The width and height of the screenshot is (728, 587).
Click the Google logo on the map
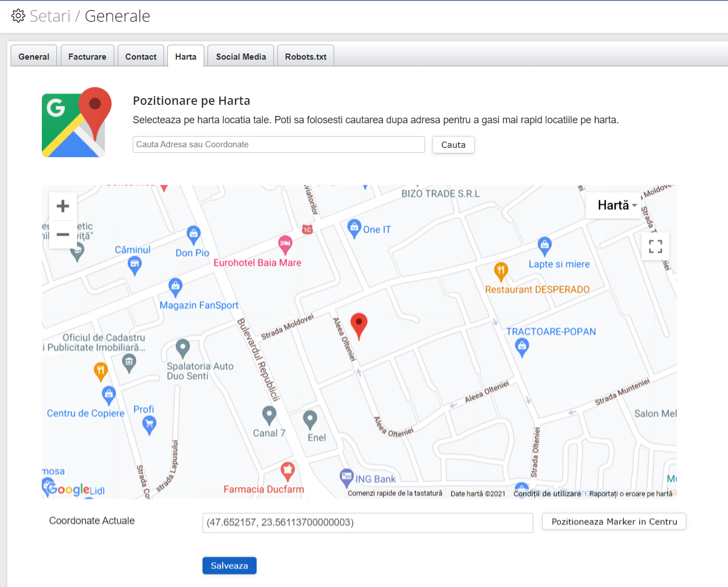click(x=67, y=489)
